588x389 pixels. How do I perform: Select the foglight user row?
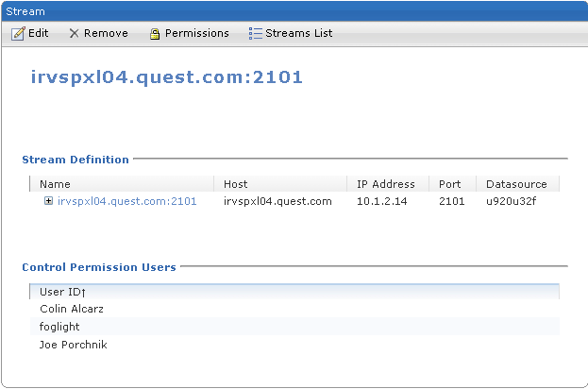pos(61,327)
